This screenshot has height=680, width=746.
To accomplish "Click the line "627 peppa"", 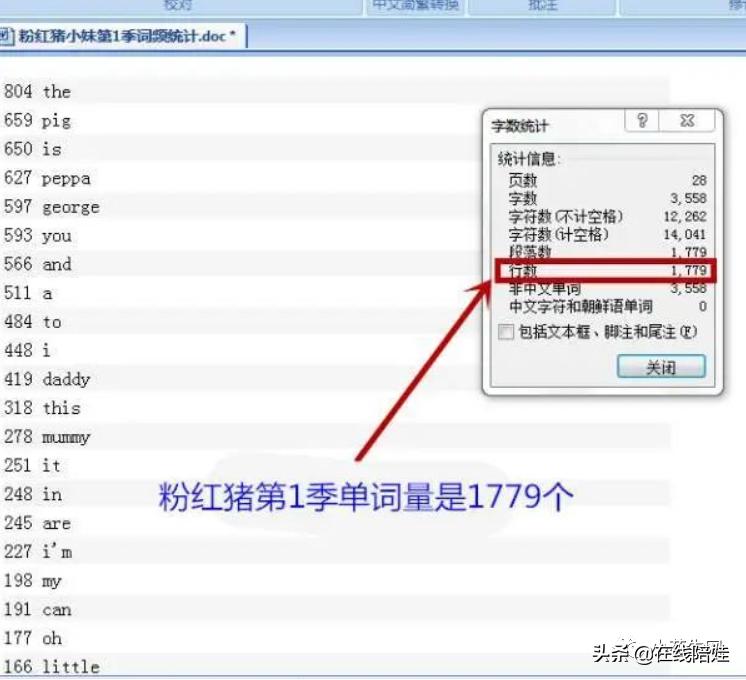I will point(47,178).
